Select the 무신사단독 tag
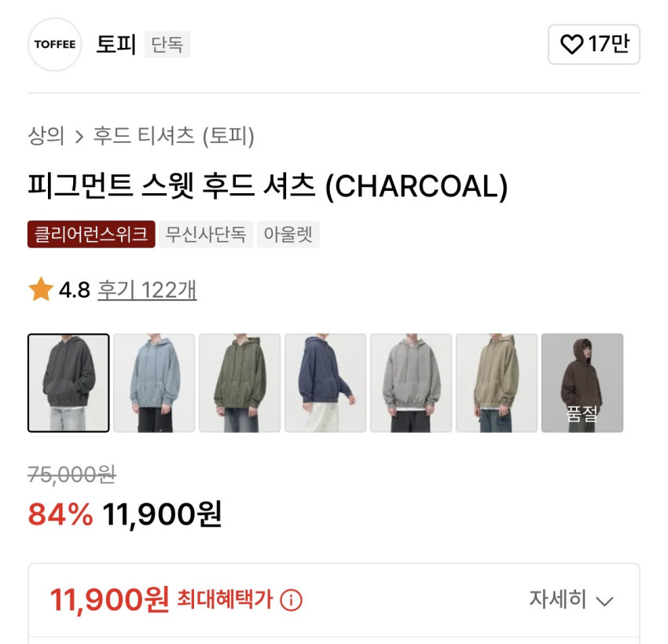Screen dimensions: 668x644 click(x=206, y=234)
